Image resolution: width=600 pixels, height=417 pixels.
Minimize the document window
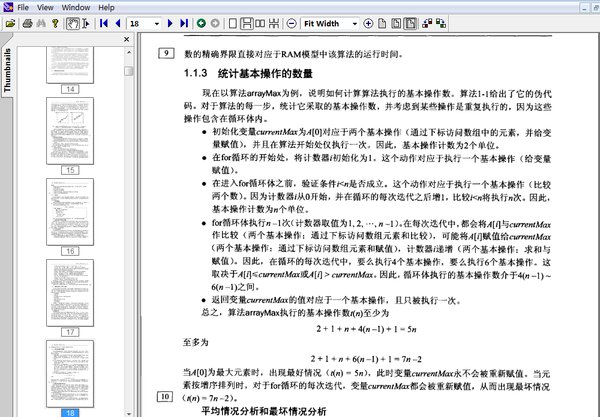[585, 7]
